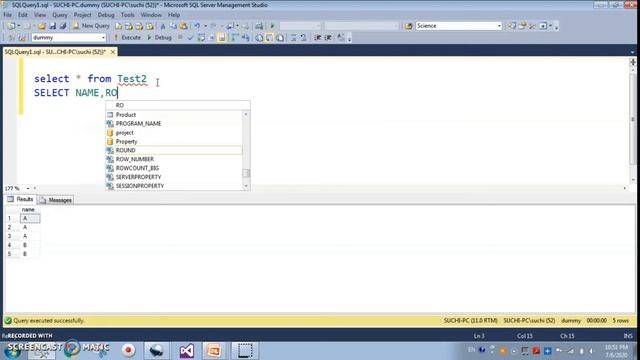Click the IntelliSense list scroll-up arrow
This screenshot has width=640, height=360.
point(246,114)
